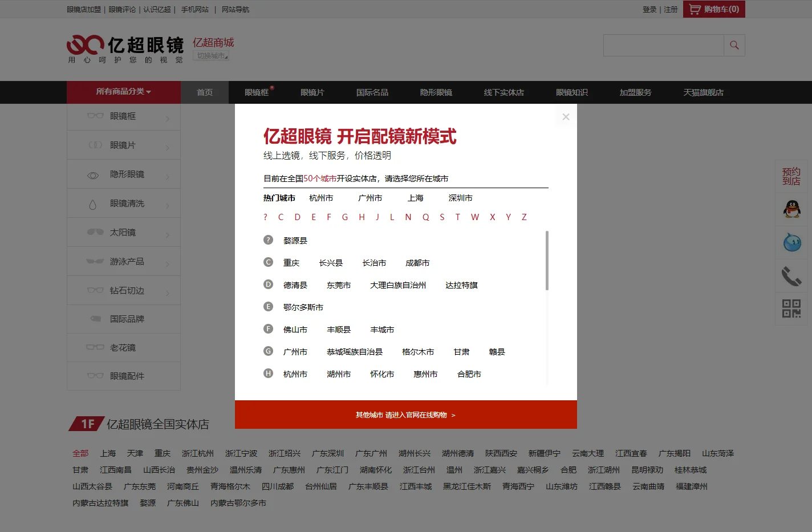The width and height of the screenshot is (812, 532).
Task: Click the lens icon beside 眼镜片
Action: [x=95, y=145]
